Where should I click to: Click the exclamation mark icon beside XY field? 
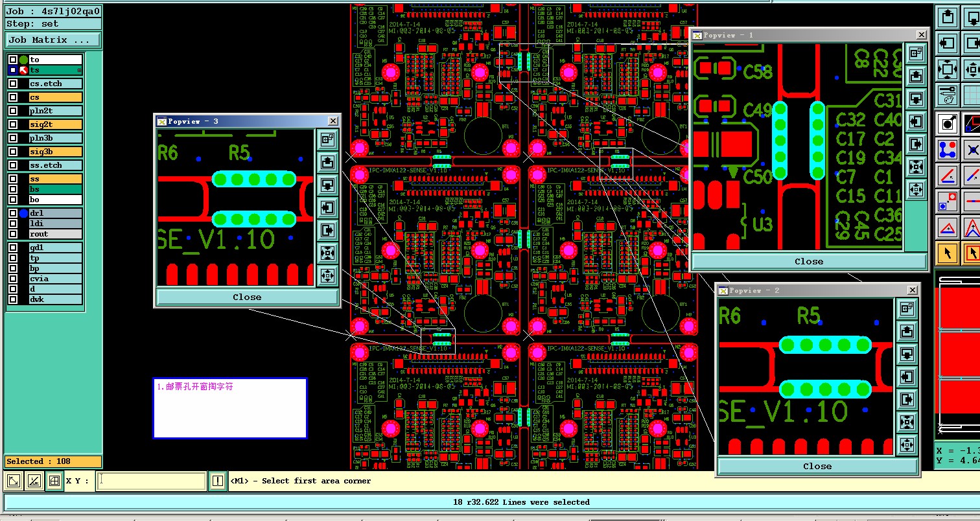[x=218, y=481]
